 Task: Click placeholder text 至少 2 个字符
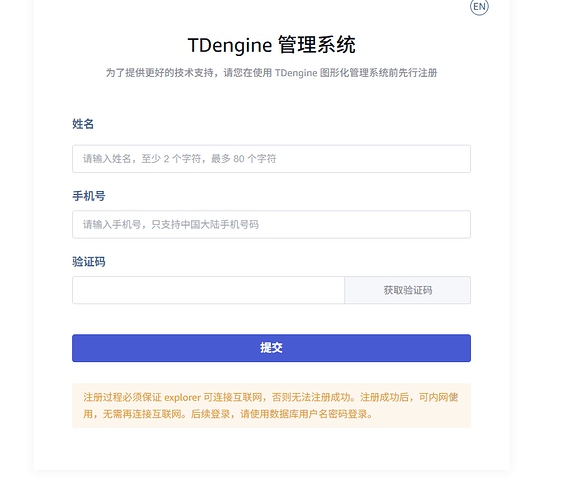171,159
